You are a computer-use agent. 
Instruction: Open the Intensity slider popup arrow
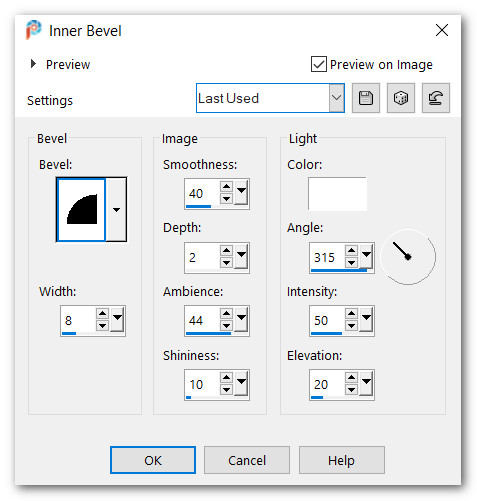(x=366, y=319)
